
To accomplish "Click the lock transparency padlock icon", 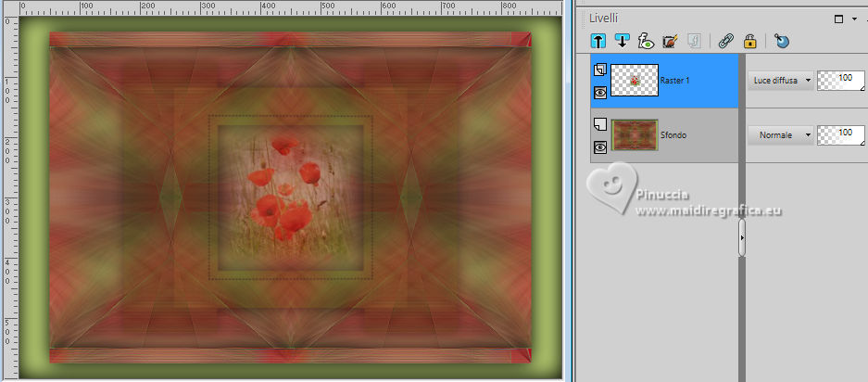I will [x=749, y=41].
